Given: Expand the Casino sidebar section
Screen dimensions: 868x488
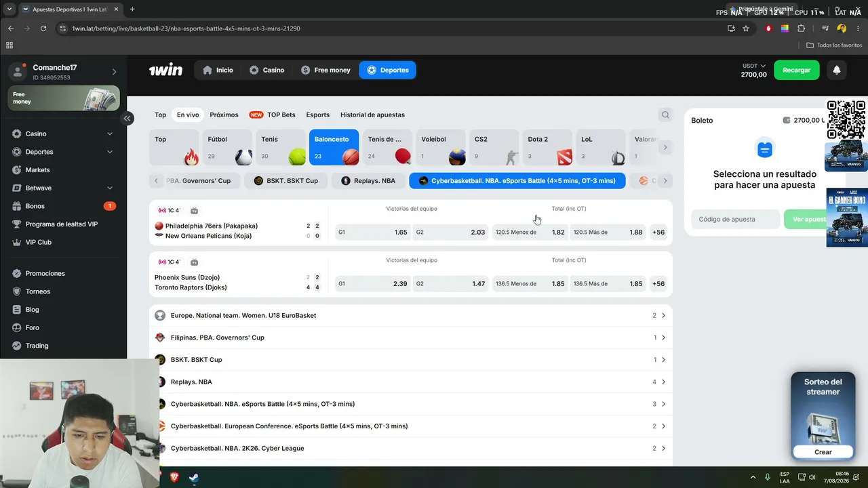Looking at the screenshot, I should coord(110,134).
